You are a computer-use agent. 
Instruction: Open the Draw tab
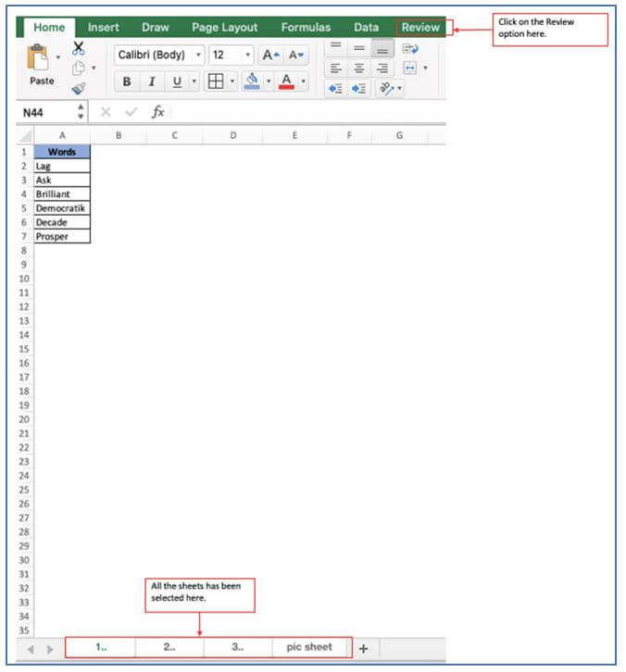pos(156,28)
